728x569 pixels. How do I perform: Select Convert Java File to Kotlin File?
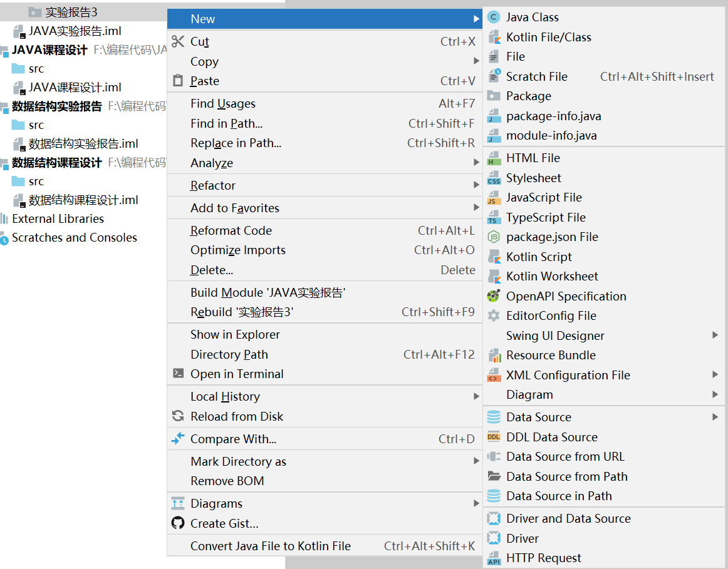(325, 546)
